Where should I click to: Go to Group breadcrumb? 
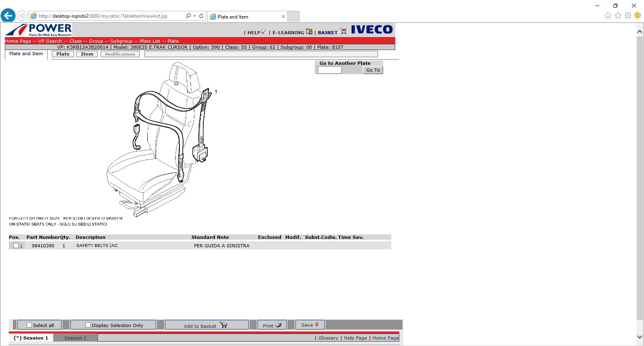tap(96, 41)
